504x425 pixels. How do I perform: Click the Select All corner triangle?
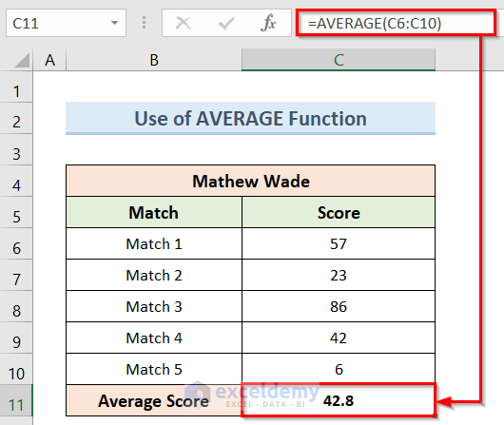[22, 60]
